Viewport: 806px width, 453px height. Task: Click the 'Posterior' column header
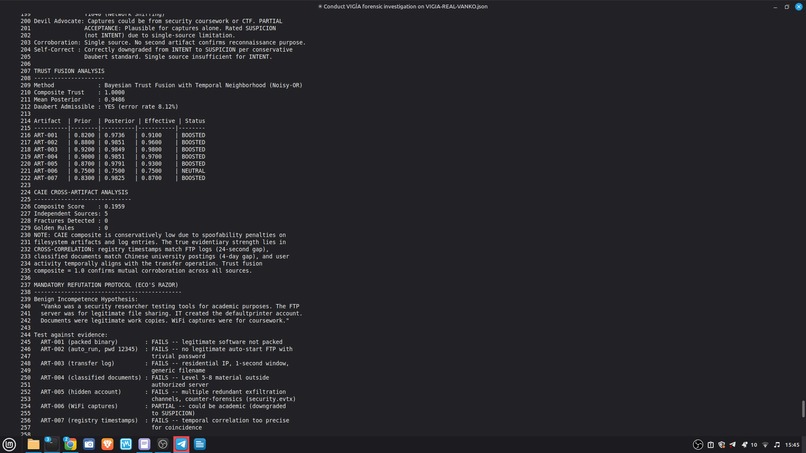coord(119,121)
